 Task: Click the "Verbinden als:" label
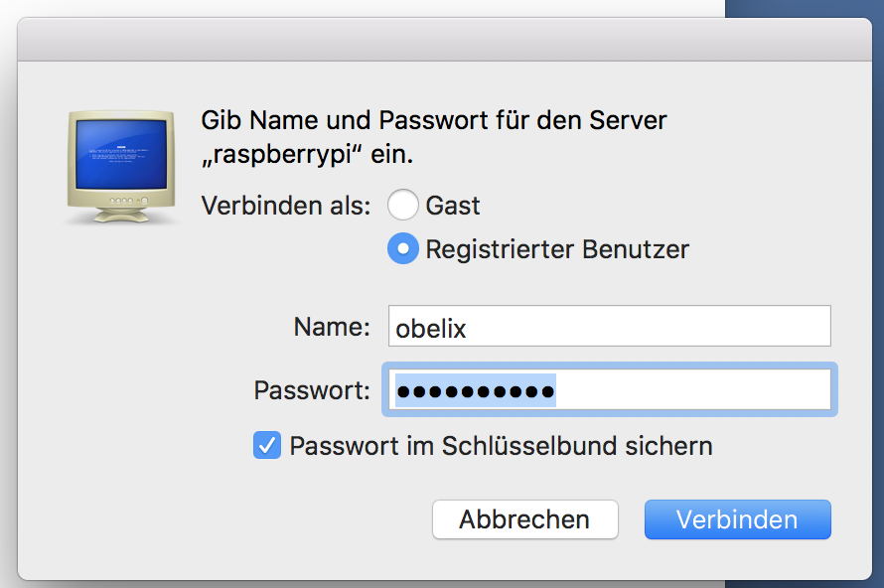[x=286, y=206]
